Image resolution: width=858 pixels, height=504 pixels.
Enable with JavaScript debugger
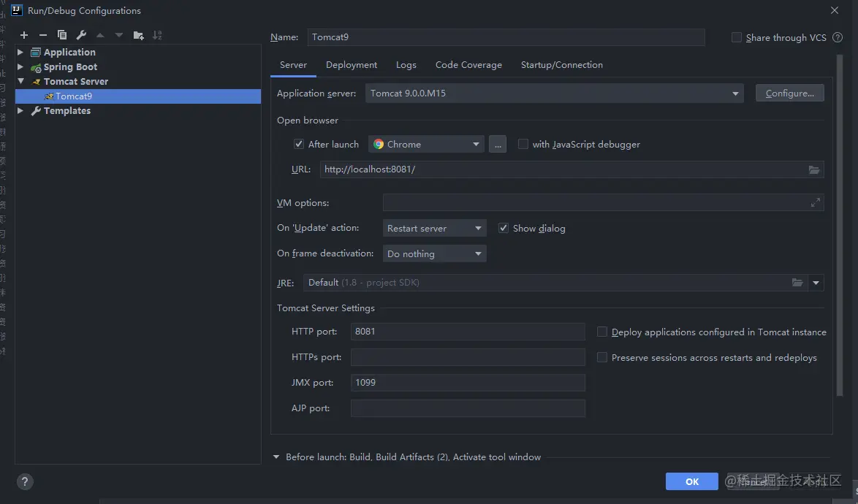(x=523, y=144)
